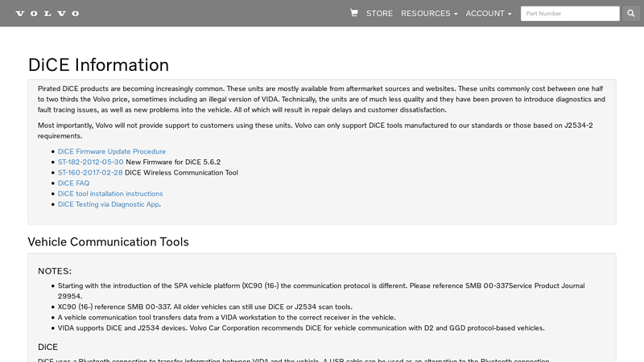644x362 pixels.
Task: Open the shopping cart icon
Action: click(x=354, y=13)
